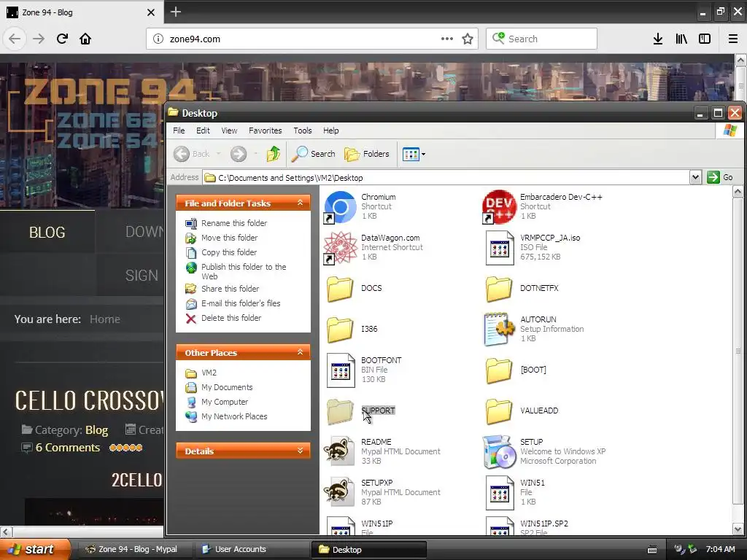Select the BOOTFONT BIN file icon
747x560 pixels.
tap(341, 370)
